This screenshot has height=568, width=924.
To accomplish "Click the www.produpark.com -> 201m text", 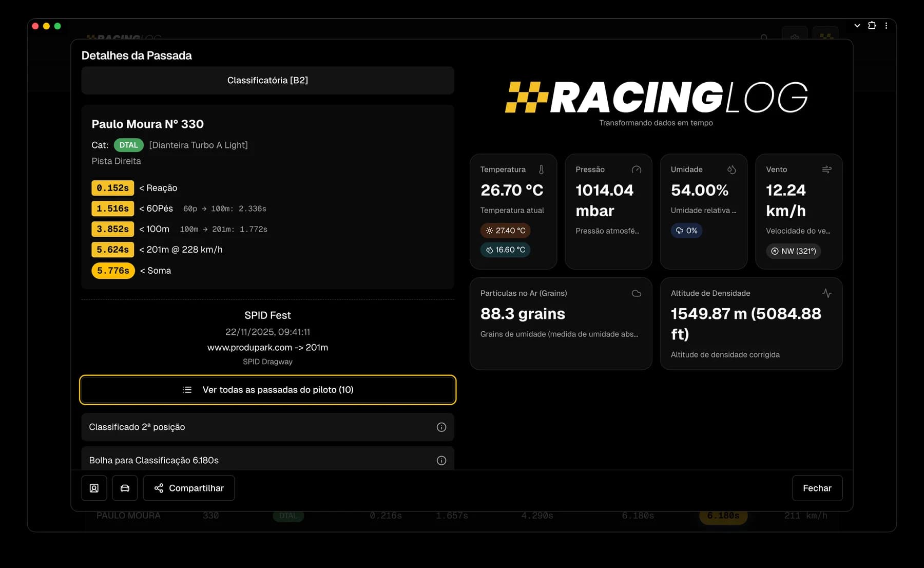I will (268, 348).
